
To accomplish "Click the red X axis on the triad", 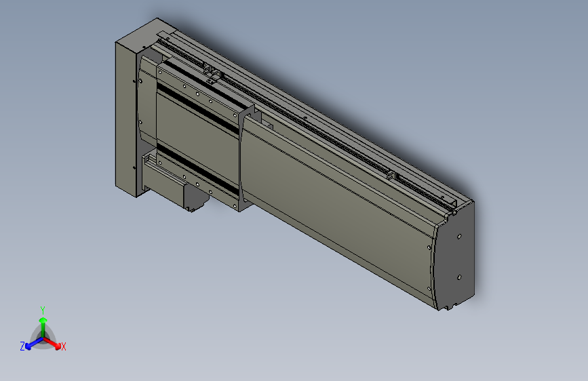I will 53,343.
